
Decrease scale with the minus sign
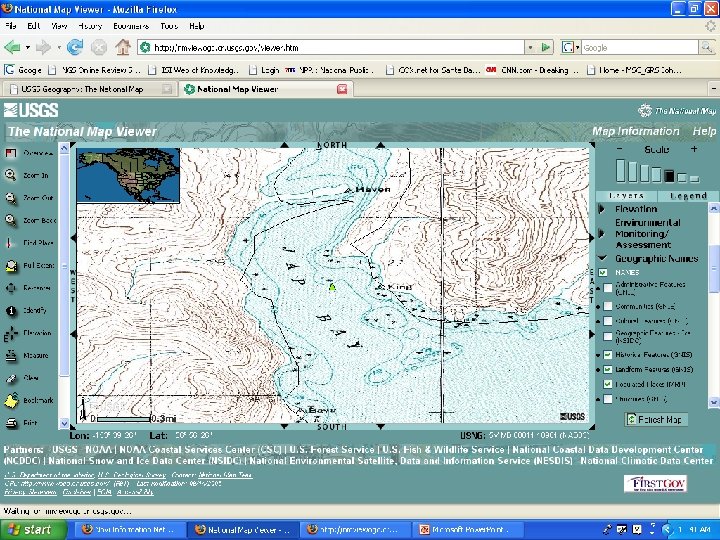[620, 149]
